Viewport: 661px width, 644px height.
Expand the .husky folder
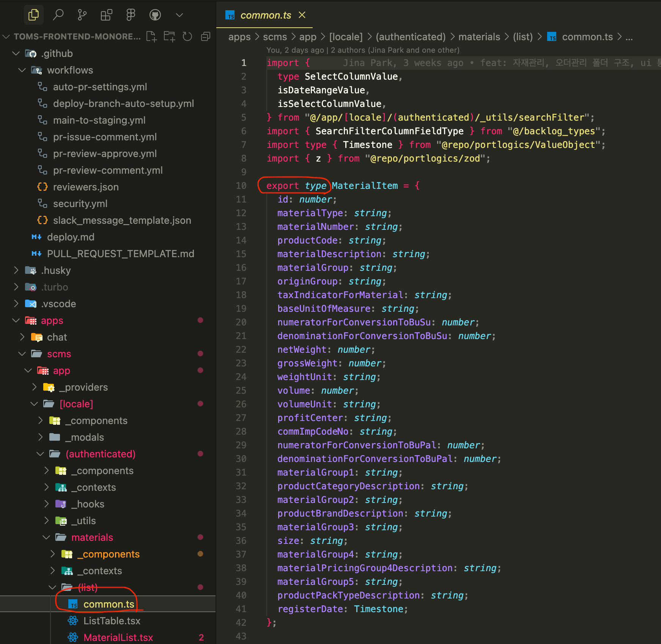[56, 270]
